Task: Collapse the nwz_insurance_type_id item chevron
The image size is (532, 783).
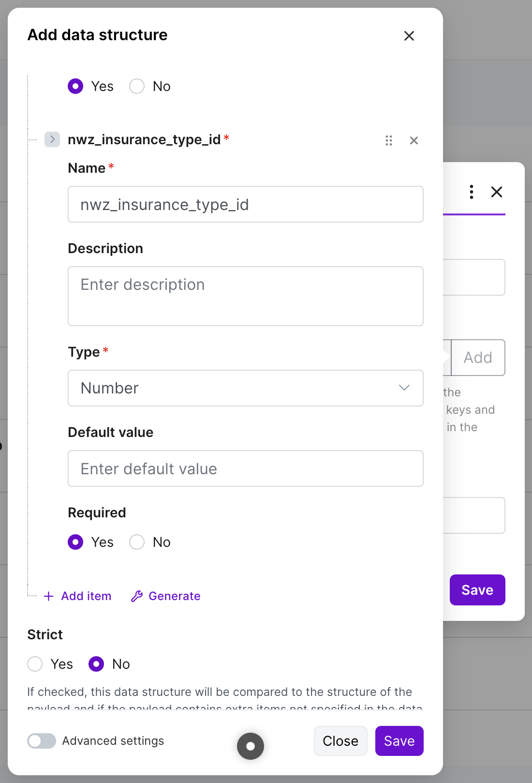Action: [52, 139]
